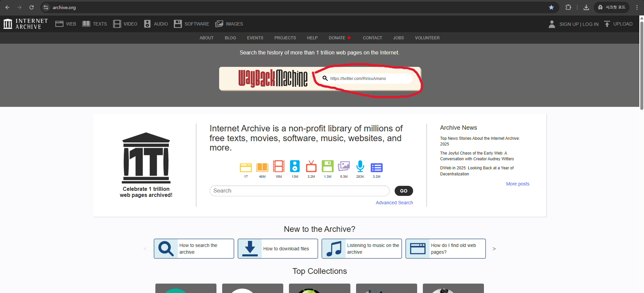This screenshot has width=644, height=293.
Task: Open The Joyful Chaos of the Early Web post
Action: pyautogui.click(x=477, y=156)
